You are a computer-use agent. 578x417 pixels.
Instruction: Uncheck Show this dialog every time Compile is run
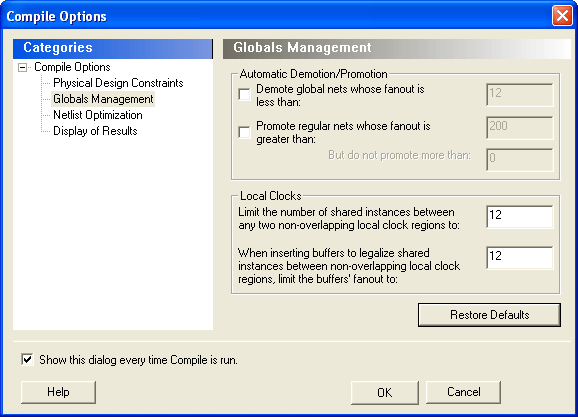(27, 359)
